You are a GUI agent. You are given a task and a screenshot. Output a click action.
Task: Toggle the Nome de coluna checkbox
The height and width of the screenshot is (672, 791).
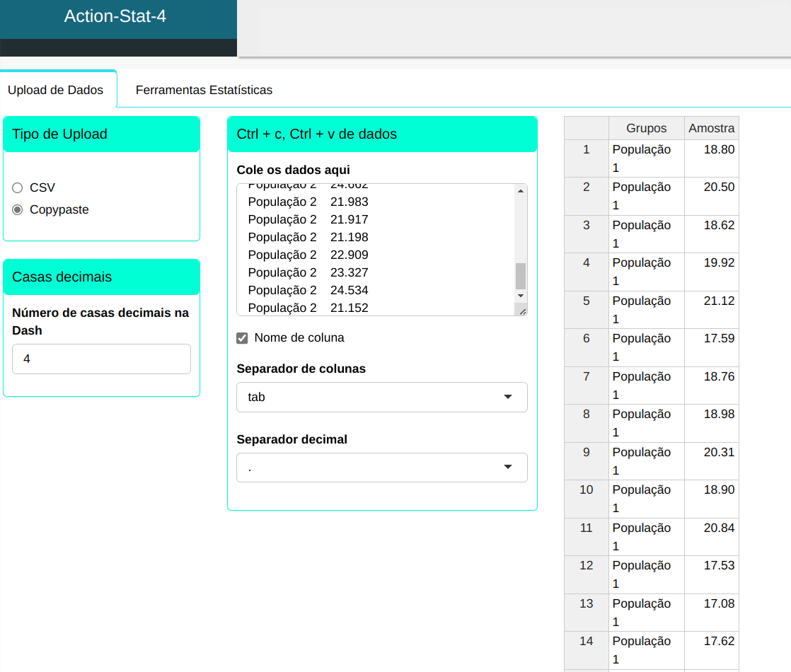click(242, 338)
